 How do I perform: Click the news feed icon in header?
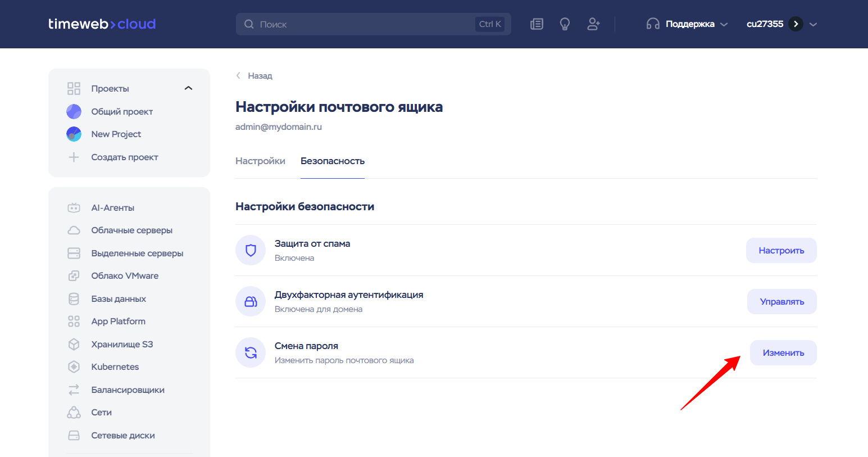(537, 24)
